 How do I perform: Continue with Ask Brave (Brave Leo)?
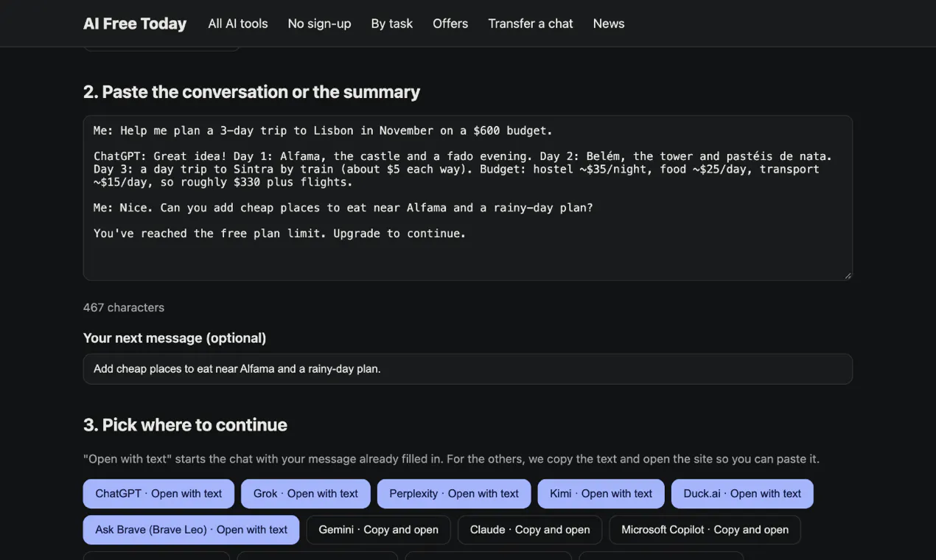192,530
